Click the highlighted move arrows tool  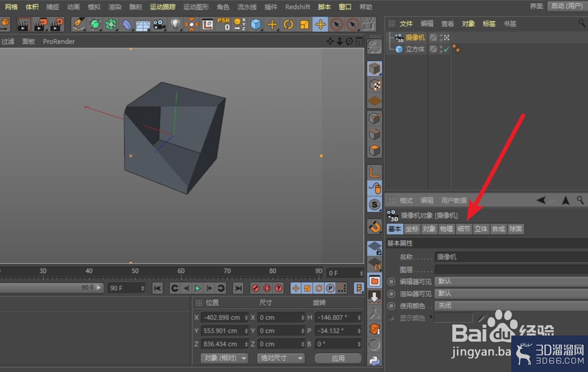(x=320, y=25)
